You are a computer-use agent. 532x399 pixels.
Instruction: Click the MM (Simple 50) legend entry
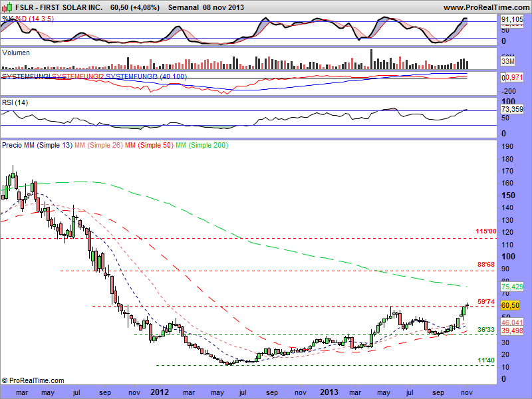tap(149, 145)
